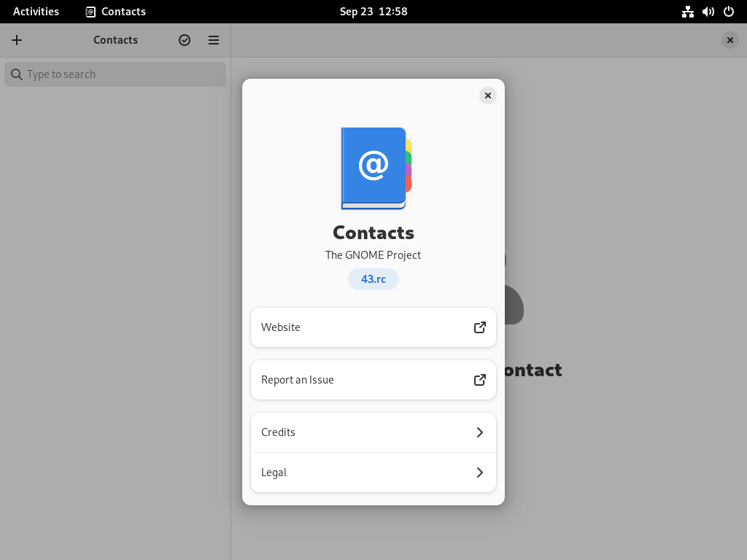Expand the Legal section
The image size is (747, 560).
[x=373, y=472]
